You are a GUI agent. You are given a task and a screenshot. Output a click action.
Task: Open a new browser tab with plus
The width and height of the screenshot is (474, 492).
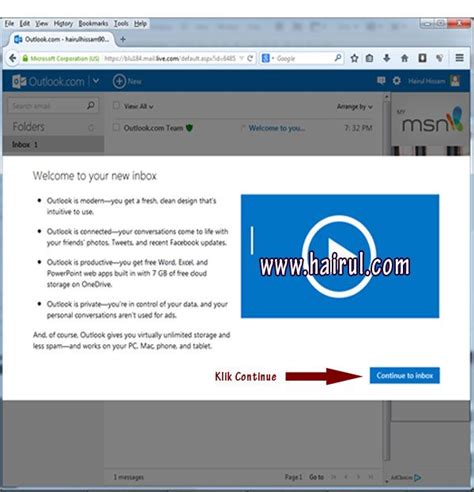pyautogui.click(x=123, y=39)
